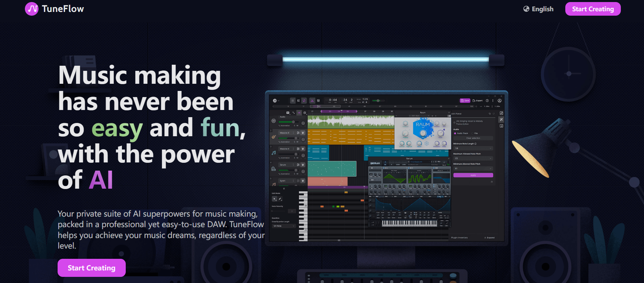Click the pan knob on the Audio track

(303, 123)
